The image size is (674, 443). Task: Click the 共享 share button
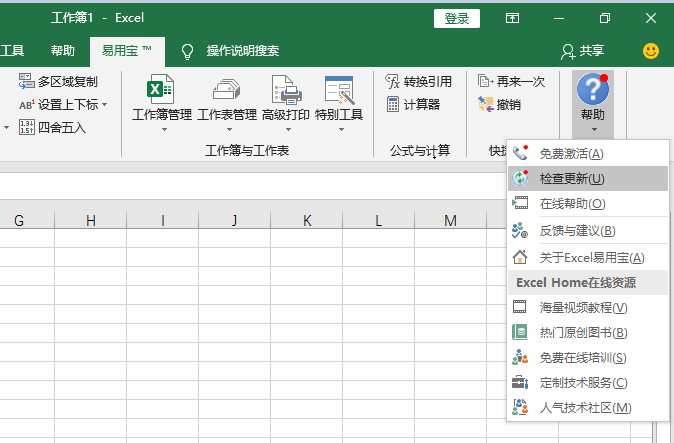click(x=583, y=51)
